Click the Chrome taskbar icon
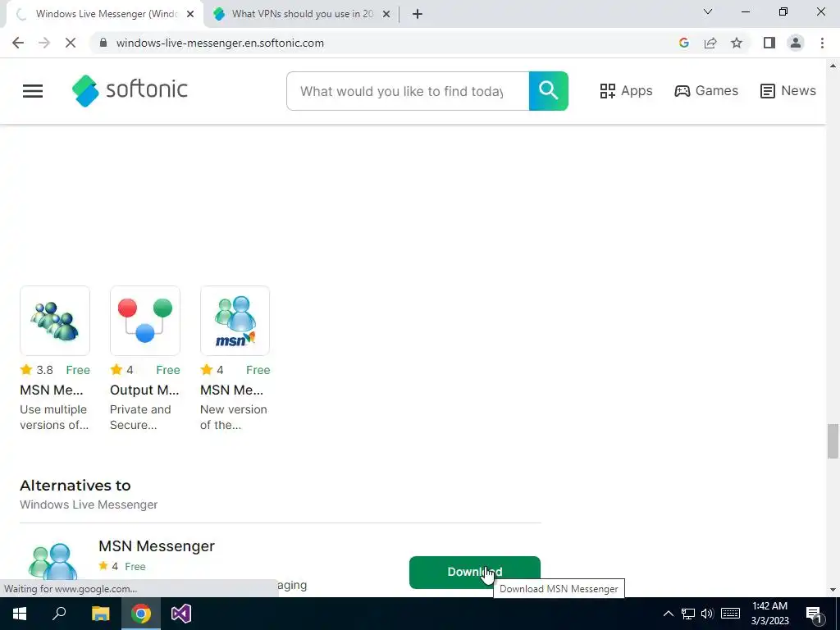This screenshot has width=840, height=630. pos(141,614)
